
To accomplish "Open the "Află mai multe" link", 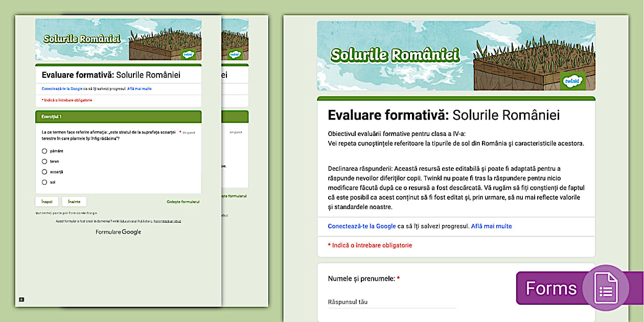I will 491,226.
